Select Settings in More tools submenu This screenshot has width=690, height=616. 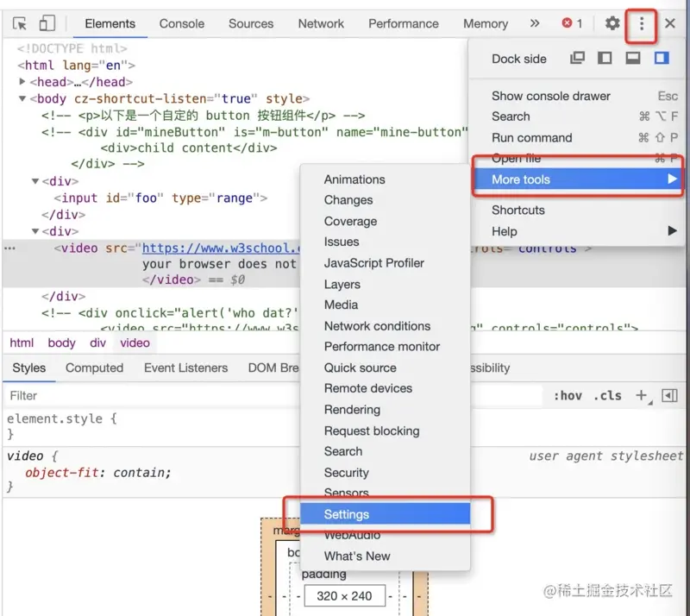click(x=385, y=514)
